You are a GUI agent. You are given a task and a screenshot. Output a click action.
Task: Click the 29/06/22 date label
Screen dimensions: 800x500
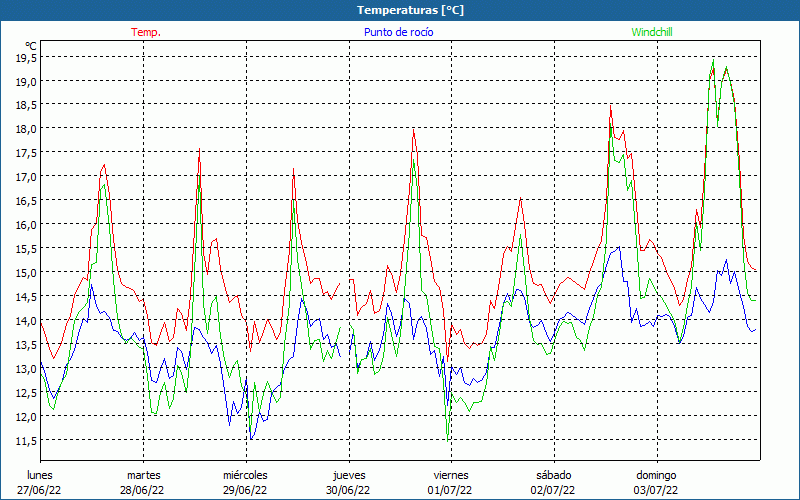pyautogui.click(x=245, y=490)
